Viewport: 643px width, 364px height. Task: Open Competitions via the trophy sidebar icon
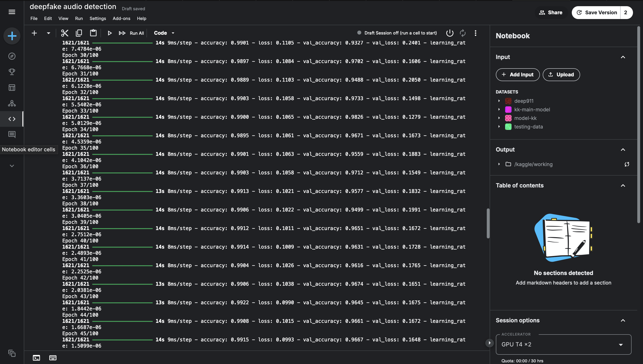12,72
